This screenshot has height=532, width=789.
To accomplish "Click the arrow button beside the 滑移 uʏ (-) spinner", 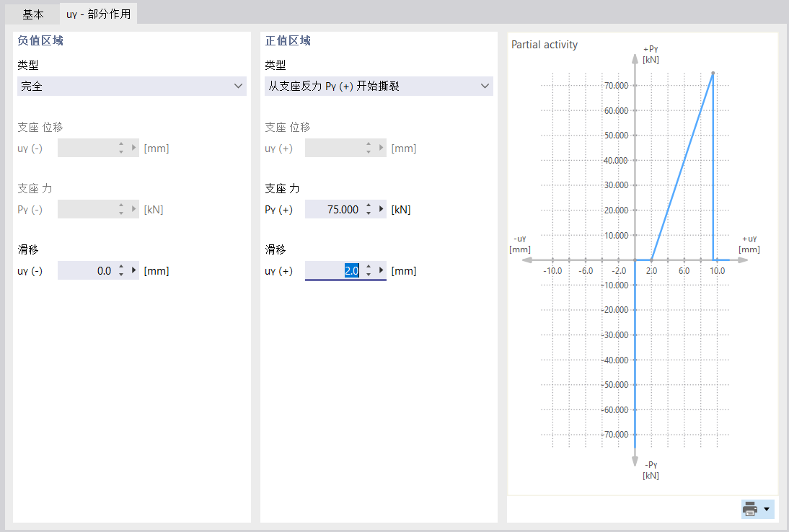I will (x=134, y=270).
